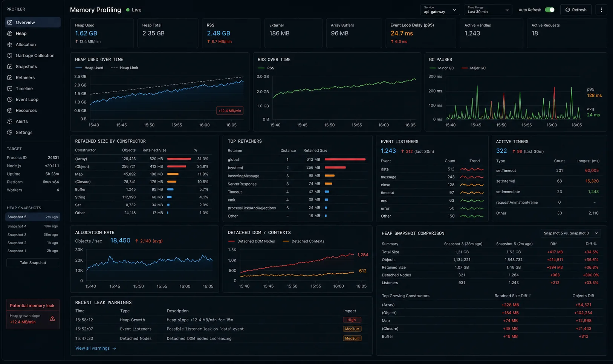Click the arrow icon beside View all warnings
The height and width of the screenshot is (364, 613).
(x=114, y=348)
